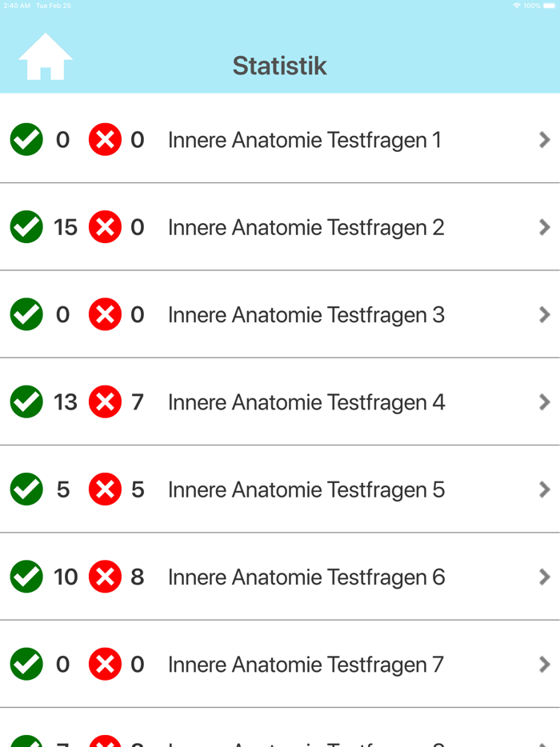Click the red X icon for Testfragen 3
The image size is (560, 747).
click(x=106, y=314)
